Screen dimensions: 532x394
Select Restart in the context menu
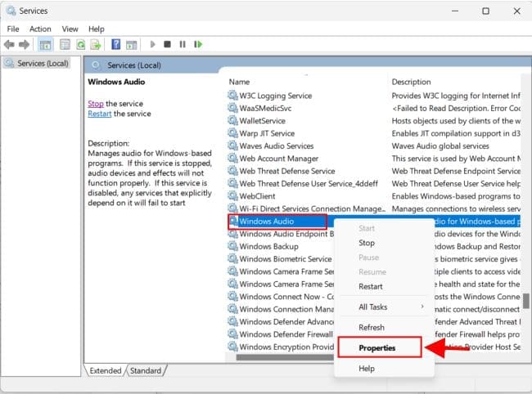click(x=371, y=286)
